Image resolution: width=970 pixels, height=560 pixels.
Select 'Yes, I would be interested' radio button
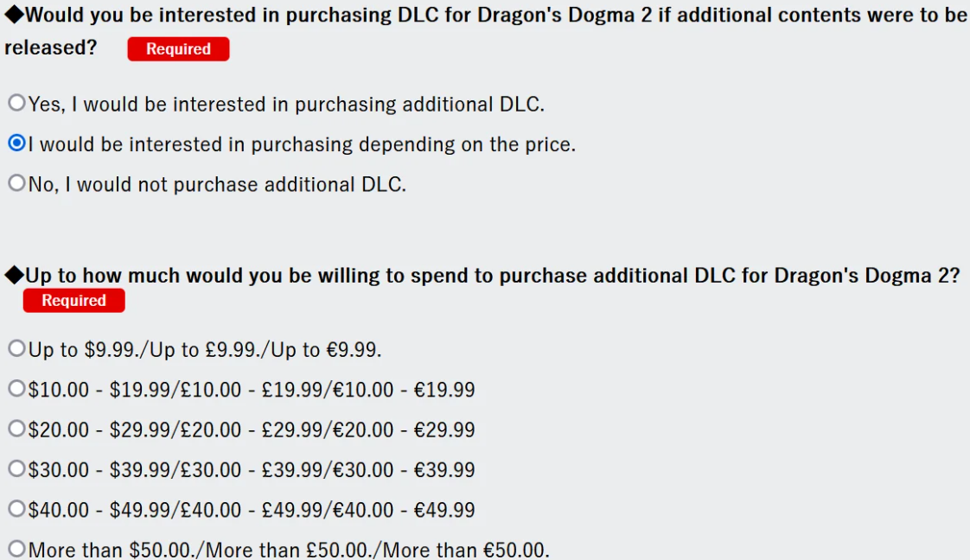[x=16, y=104]
